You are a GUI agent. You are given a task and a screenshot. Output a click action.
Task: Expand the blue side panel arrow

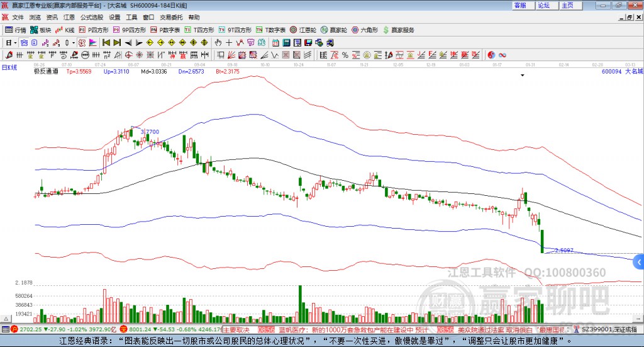point(639,262)
